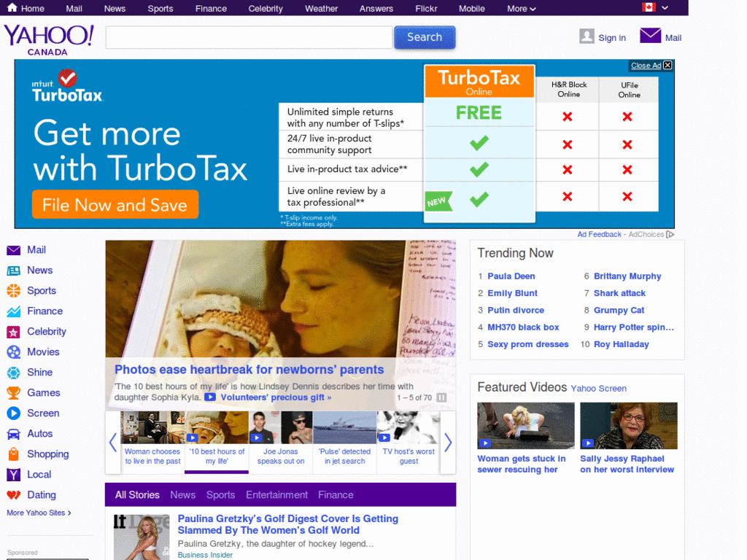Viewport: 747px width, 560px height.
Task: Open the News icon in left sidebar
Action: (x=13, y=271)
